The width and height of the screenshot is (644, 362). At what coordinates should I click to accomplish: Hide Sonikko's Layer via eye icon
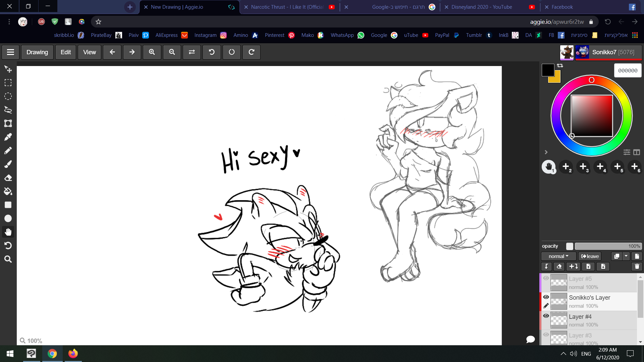[546, 297]
